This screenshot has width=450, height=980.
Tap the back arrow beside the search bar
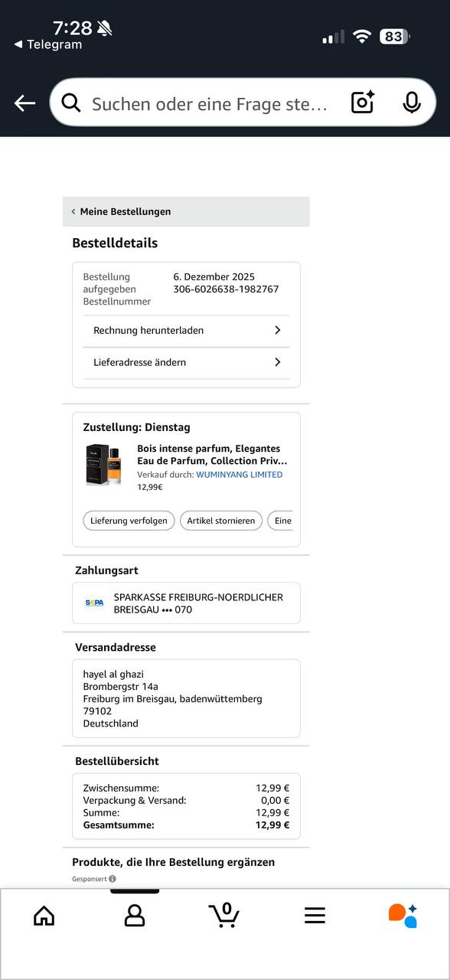click(x=24, y=103)
